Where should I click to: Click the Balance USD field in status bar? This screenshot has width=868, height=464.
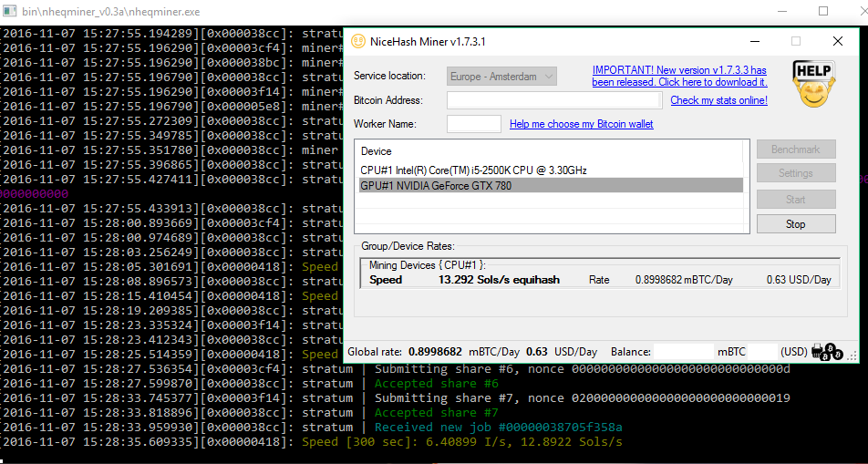(x=762, y=352)
